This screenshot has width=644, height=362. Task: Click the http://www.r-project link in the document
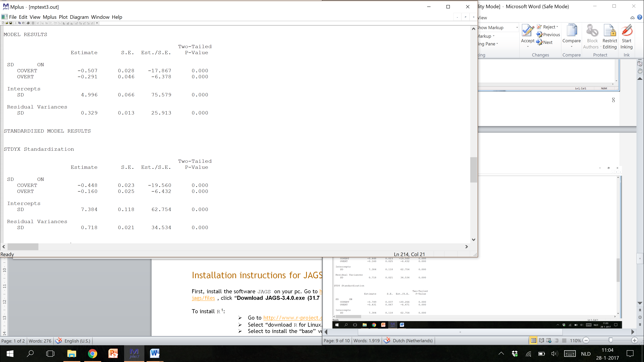click(x=292, y=318)
